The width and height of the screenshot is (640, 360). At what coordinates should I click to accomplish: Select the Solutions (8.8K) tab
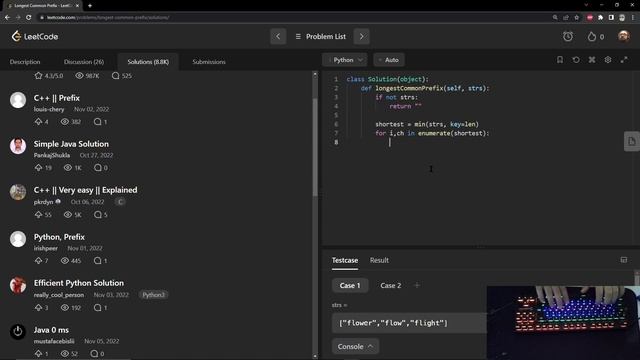coord(148,62)
